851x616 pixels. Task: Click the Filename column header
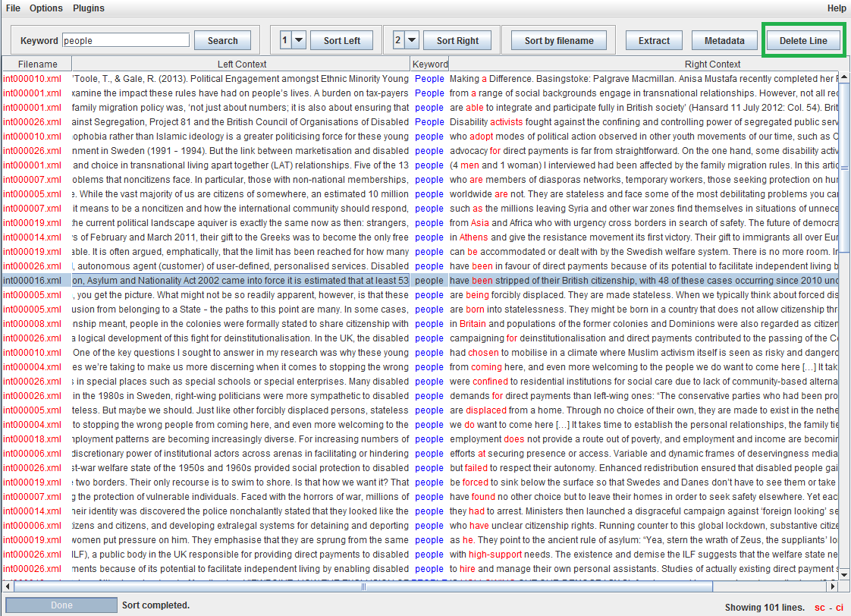[37, 64]
